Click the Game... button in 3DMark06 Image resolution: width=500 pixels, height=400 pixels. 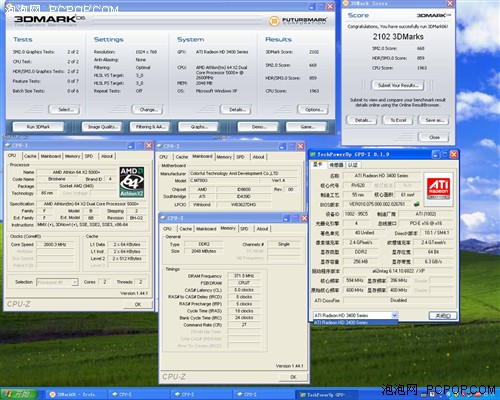307,127
